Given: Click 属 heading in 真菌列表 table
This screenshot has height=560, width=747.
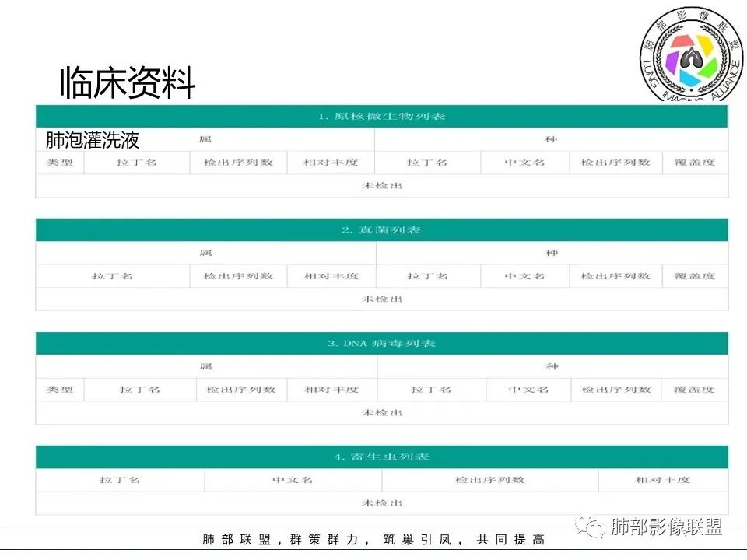Looking at the screenshot, I should 205,252.
